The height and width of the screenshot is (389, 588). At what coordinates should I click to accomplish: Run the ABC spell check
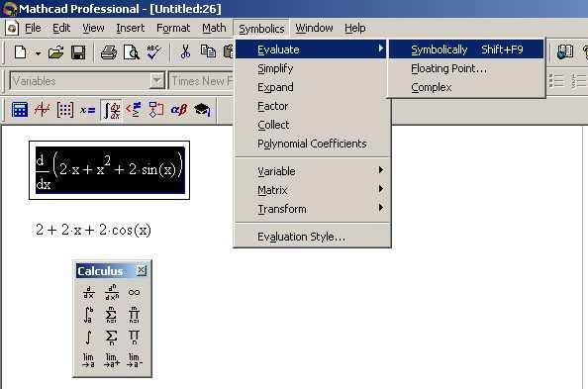[153, 52]
